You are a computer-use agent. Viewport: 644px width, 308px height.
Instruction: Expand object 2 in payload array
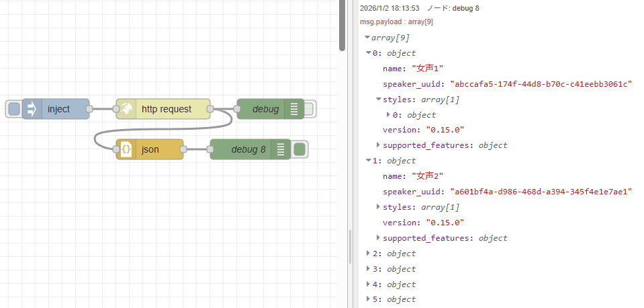[x=368, y=254]
